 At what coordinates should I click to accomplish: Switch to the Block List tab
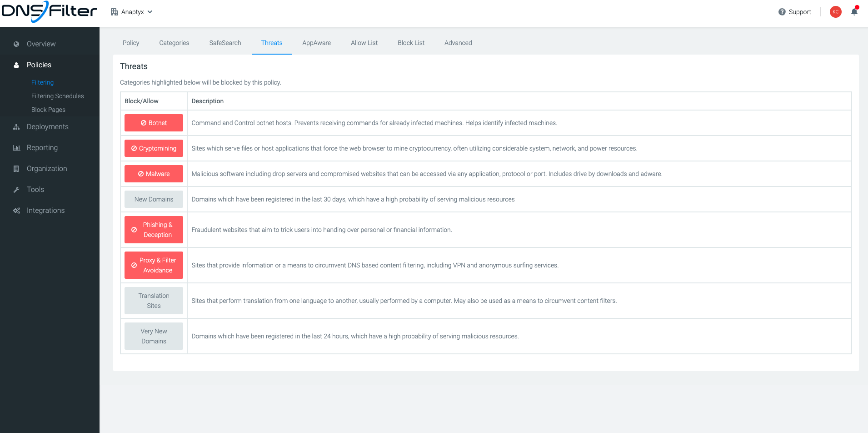pos(411,43)
